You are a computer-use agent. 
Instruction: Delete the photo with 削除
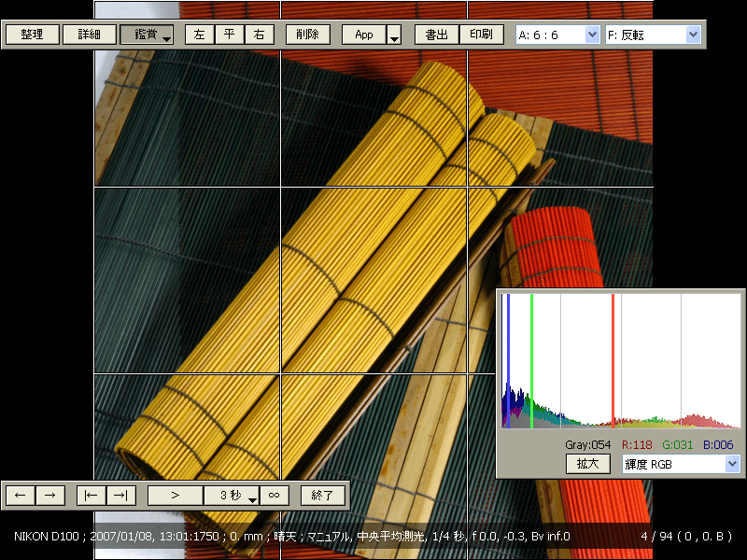tap(308, 35)
